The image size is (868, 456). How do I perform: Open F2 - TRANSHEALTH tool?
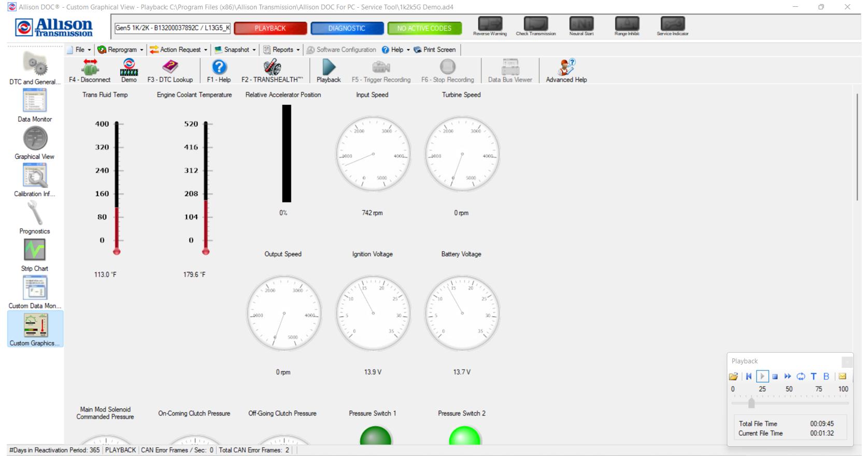[x=272, y=71]
